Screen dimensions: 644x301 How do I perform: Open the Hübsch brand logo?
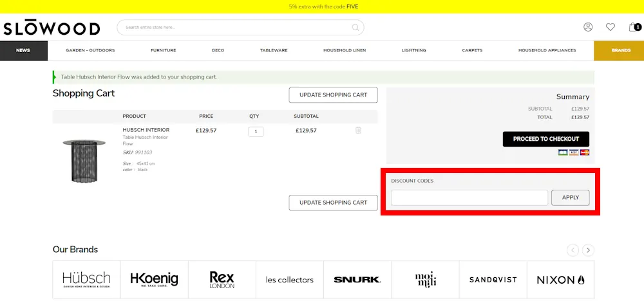[x=87, y=280]
